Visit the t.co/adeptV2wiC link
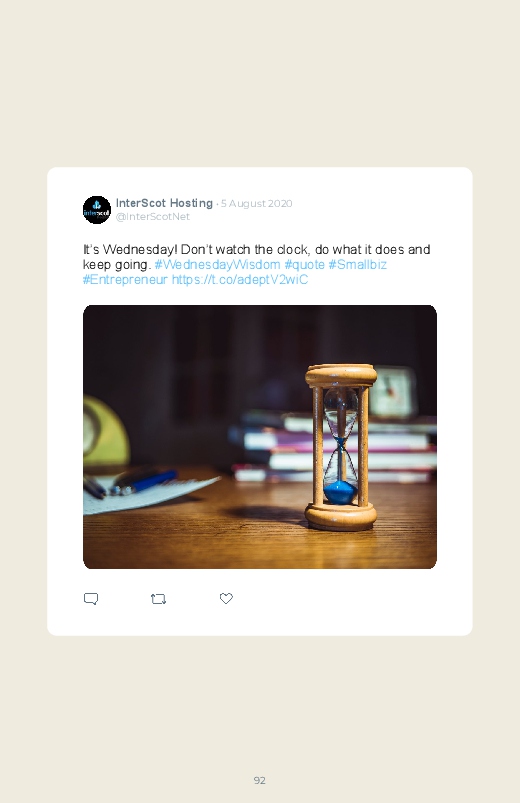The width and height of the screenshot is (520, 803). point(240,280)
